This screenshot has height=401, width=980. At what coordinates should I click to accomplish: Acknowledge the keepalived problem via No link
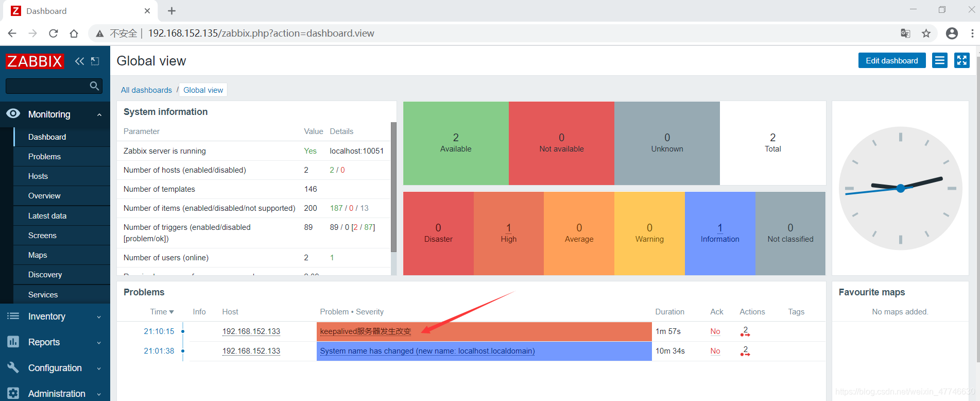[x=715, y=331]
